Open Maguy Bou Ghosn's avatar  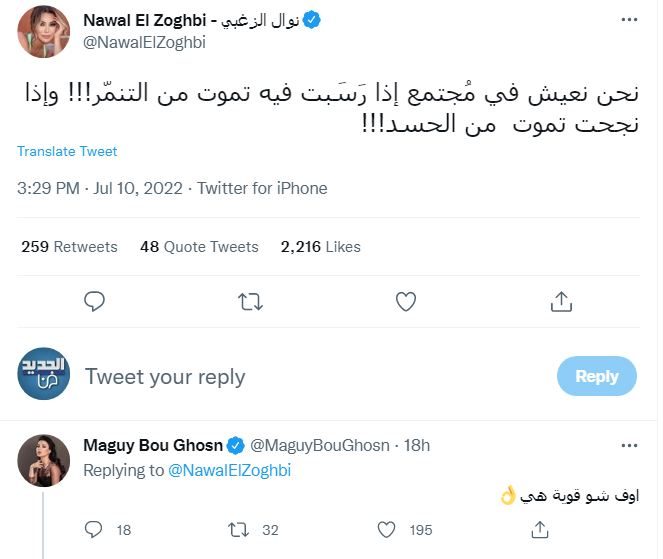pyautogui.click(x=44, y=460)
